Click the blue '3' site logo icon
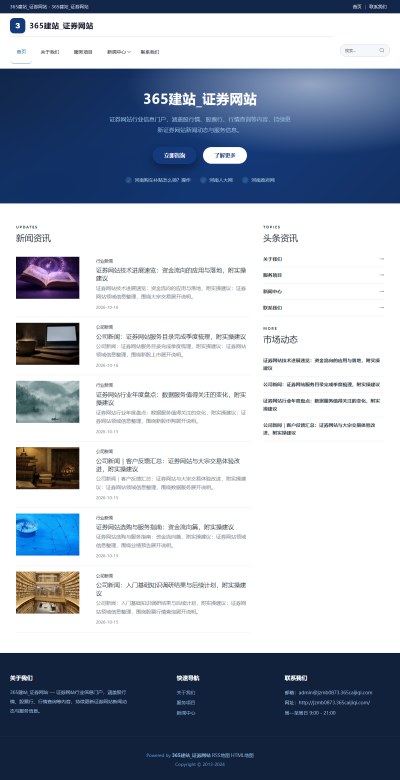Viewport: 400px width, 780px height. [17, 26]
